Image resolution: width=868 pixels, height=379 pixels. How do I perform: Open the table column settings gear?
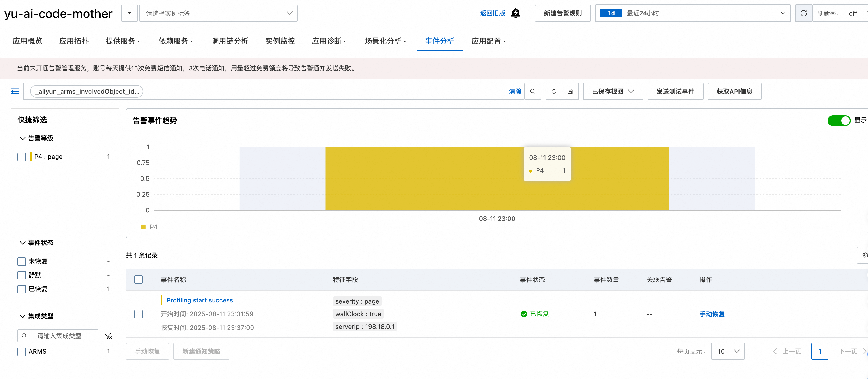pyautogui.click(x=864, y=255)
